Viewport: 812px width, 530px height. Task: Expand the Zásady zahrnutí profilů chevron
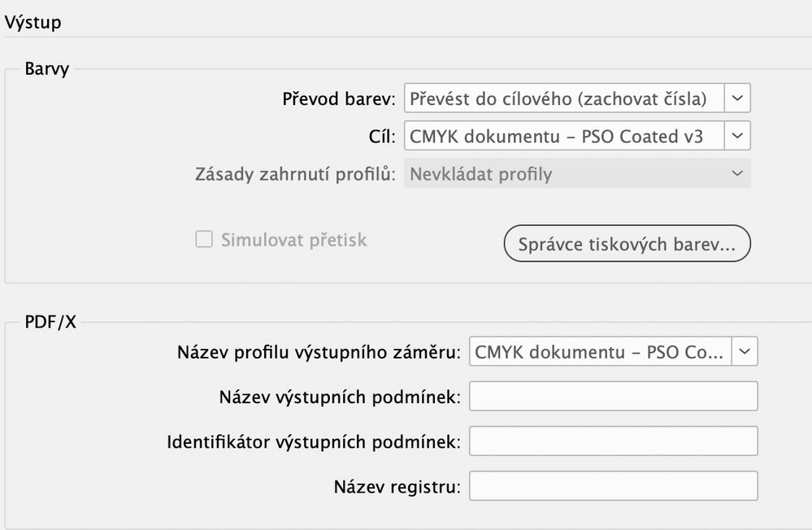tap(737, 173)
